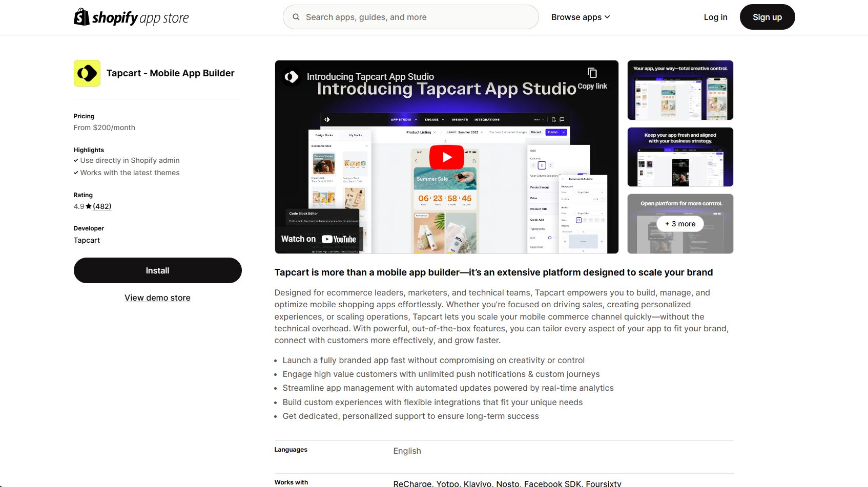Click the Tapcart channel logo in video
Image resolution: width=868 pixels, height=487 pixels.
coord(292,77)
